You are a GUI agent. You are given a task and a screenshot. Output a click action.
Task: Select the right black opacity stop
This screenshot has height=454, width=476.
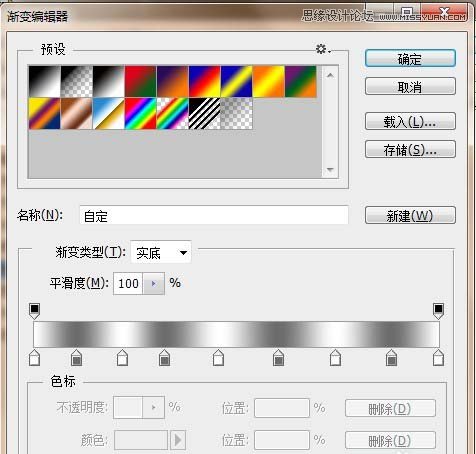coord(438,311)
